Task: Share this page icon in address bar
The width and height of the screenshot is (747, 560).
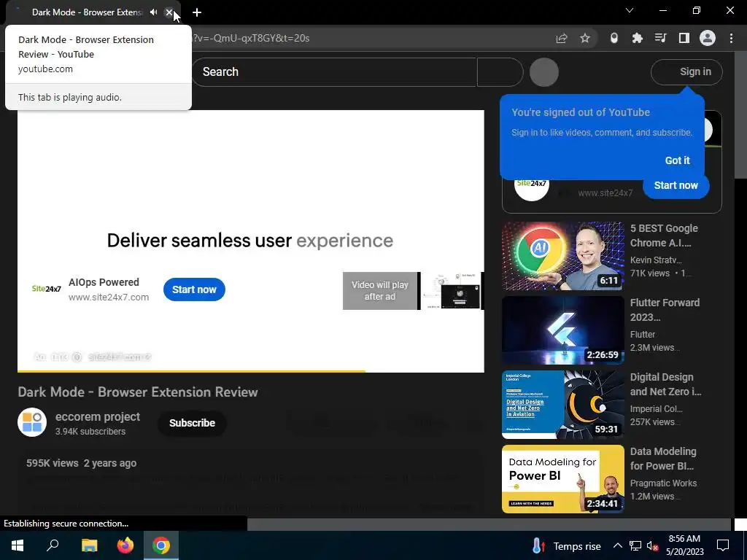Action: pyautogui.click(x=562, y=38)
